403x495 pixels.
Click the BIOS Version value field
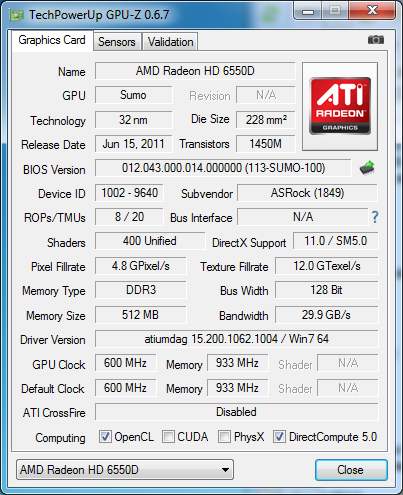click(x=223, y=168)
